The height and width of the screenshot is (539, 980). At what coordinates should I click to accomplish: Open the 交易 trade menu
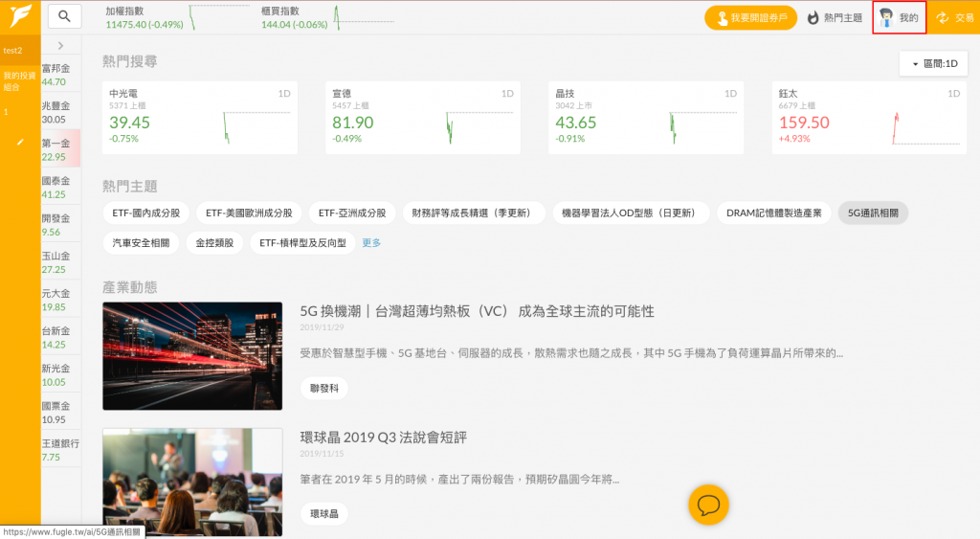point(954,17)
